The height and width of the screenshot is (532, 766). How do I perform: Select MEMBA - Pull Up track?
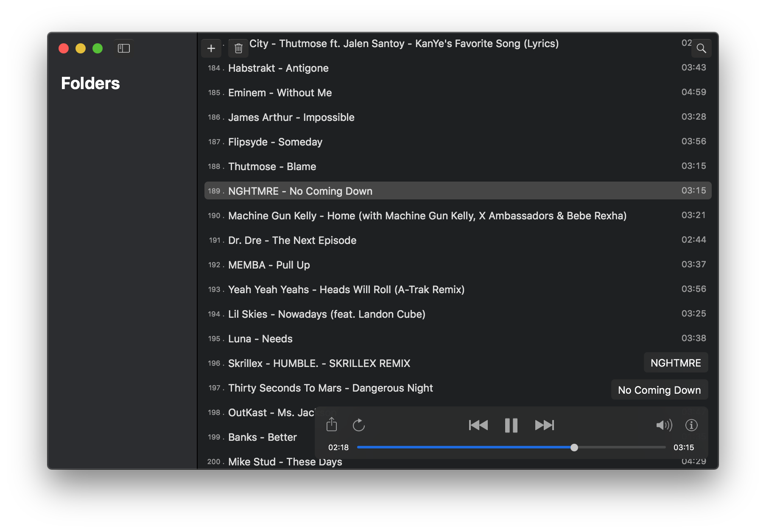tap(458, 265)
